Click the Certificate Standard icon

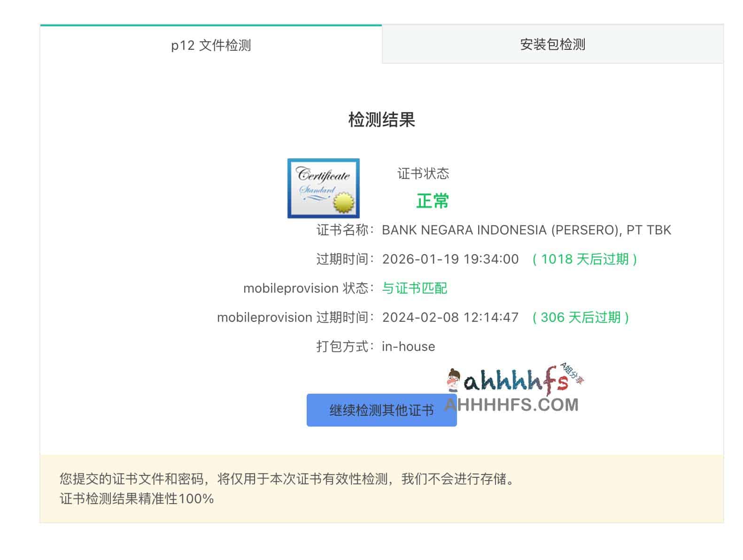[324, 188]
